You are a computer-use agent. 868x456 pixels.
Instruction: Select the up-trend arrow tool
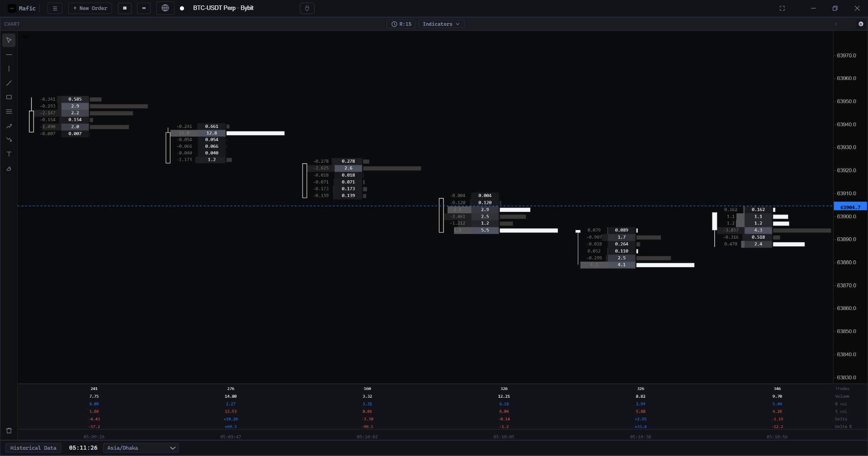[9, 126]
